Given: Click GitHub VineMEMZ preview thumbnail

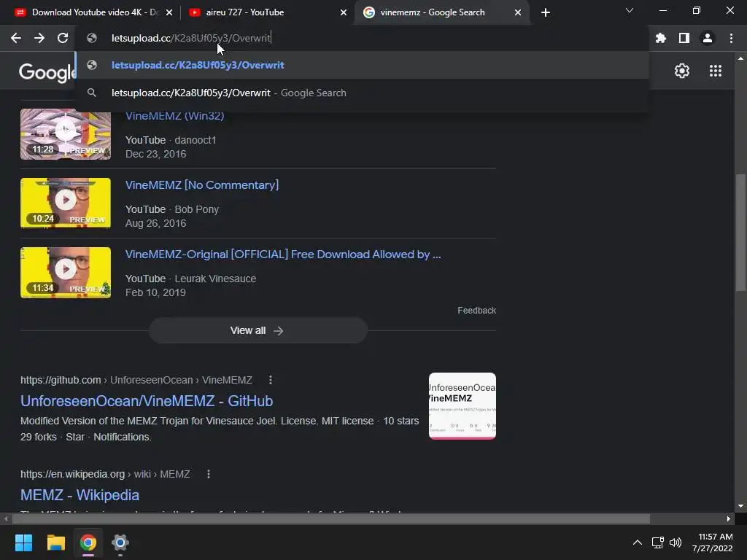Looking at the screenshot, I should (x=462, y=405).
